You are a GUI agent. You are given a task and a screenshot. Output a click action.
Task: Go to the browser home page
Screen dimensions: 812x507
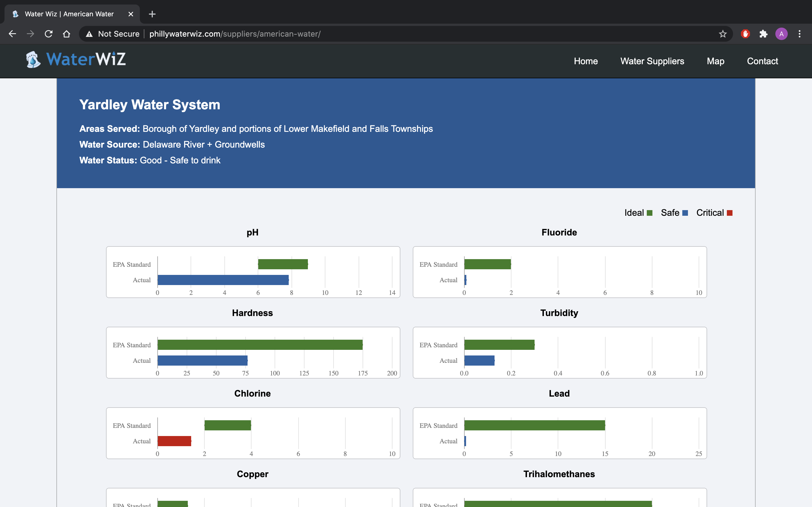(x=67, y=34)
